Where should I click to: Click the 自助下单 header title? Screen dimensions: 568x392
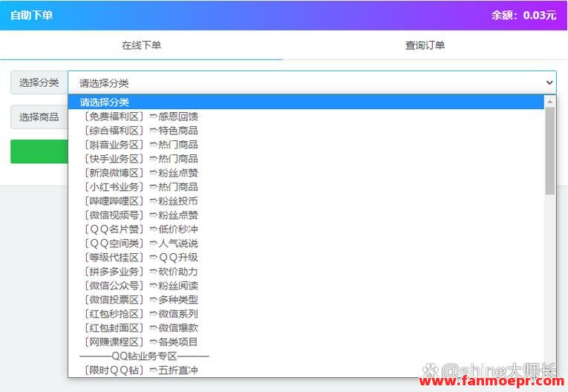click(x=31, y=15)
